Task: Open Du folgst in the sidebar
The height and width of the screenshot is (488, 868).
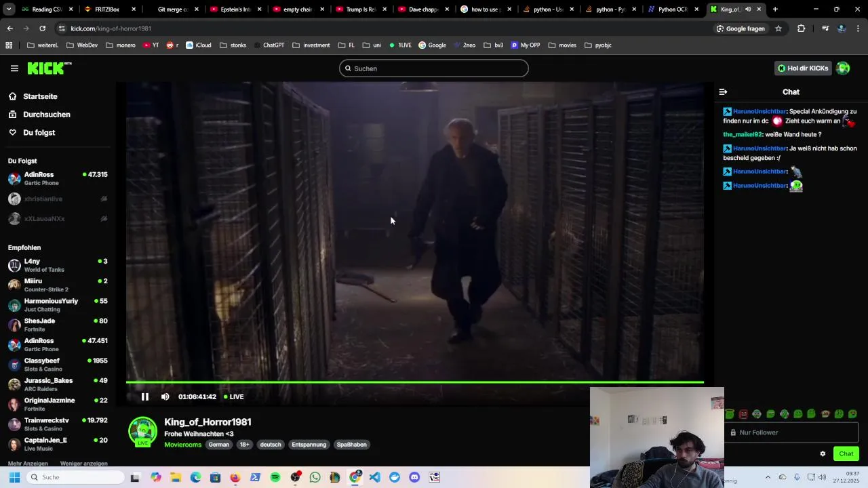Action: [x=39, y=133]
